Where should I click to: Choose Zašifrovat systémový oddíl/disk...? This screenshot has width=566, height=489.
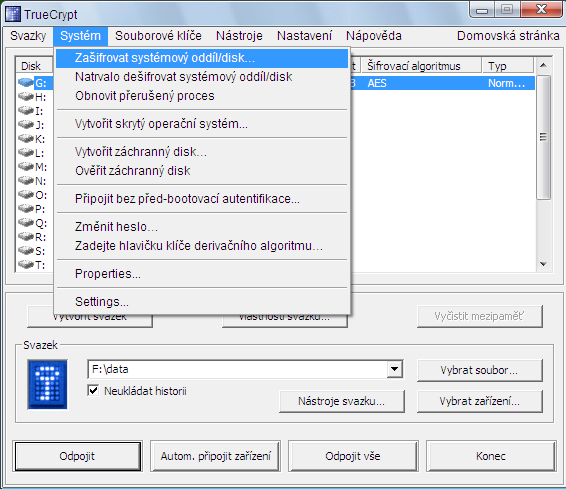tap(202, 58)
